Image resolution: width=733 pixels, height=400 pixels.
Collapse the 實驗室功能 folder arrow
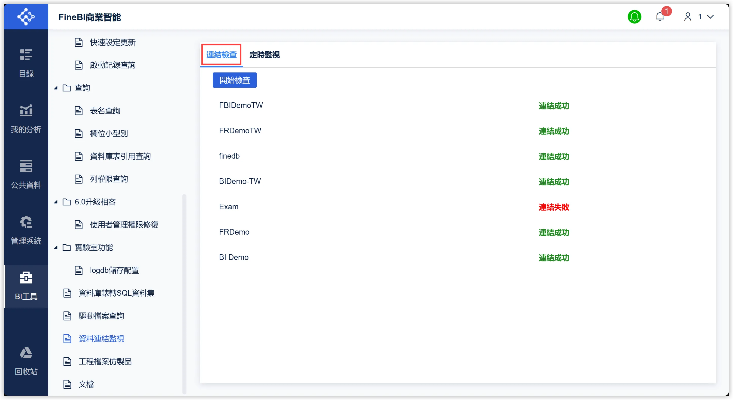56,247
